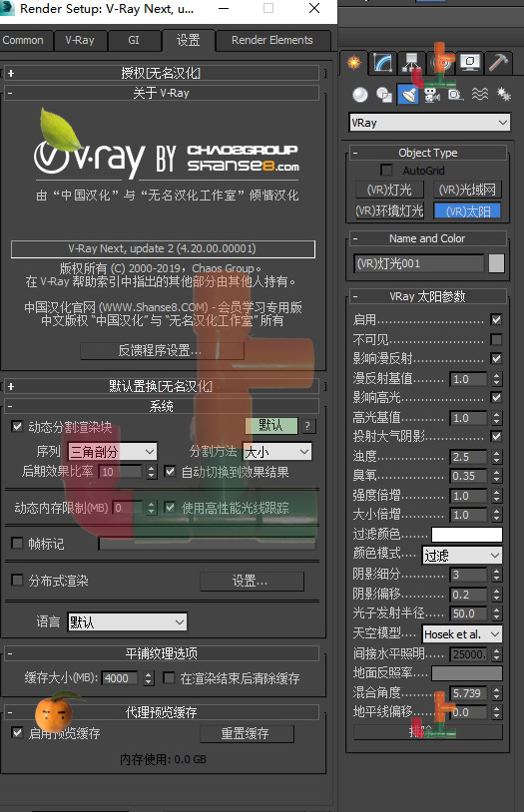Screen dimensions: 524x812
Task: Select the Lights category icon
Action: point(408,95)
